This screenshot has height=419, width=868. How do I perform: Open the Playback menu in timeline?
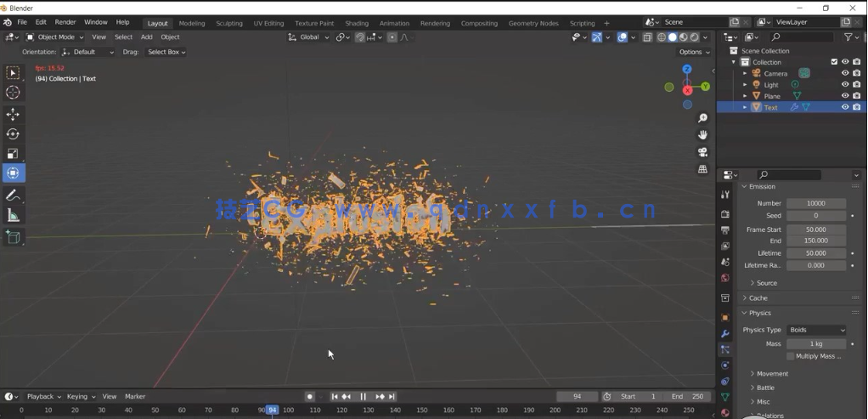(43, 397)
